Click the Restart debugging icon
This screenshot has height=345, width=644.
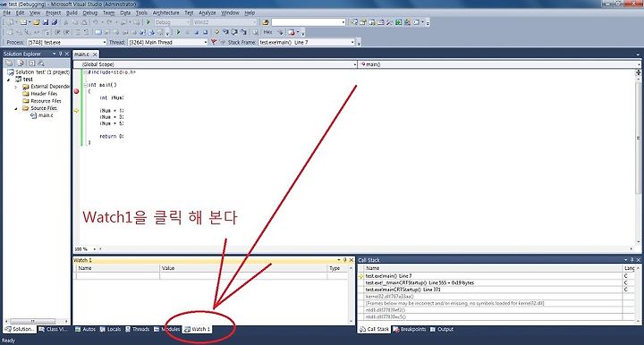pyautogui.click(x=206, y=32)
